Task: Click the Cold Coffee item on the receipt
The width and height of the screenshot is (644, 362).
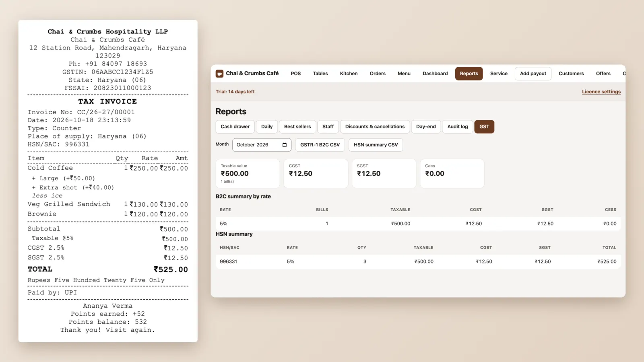Action: pyautogui.click(x=50, y=168)
